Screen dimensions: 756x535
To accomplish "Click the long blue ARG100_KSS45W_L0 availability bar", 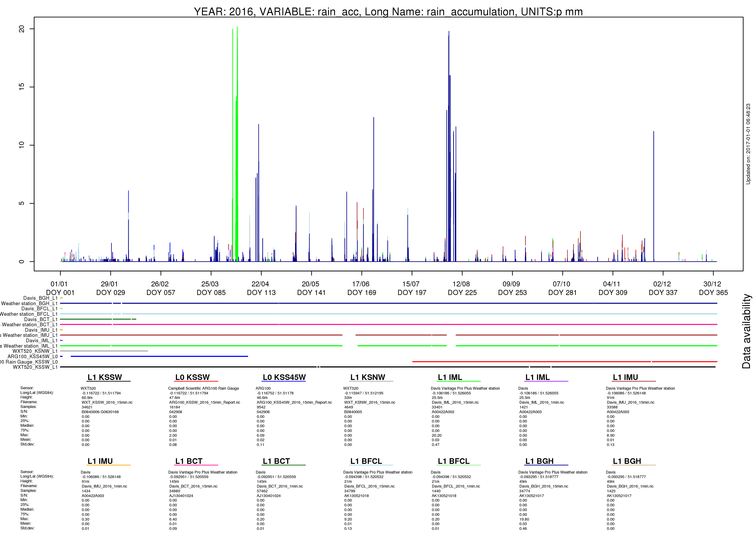I will (x=159, y=356).
